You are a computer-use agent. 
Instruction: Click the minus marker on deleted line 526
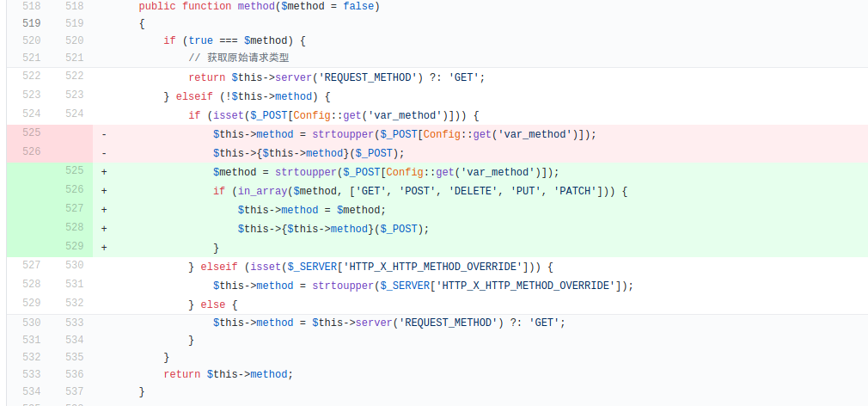104,153
